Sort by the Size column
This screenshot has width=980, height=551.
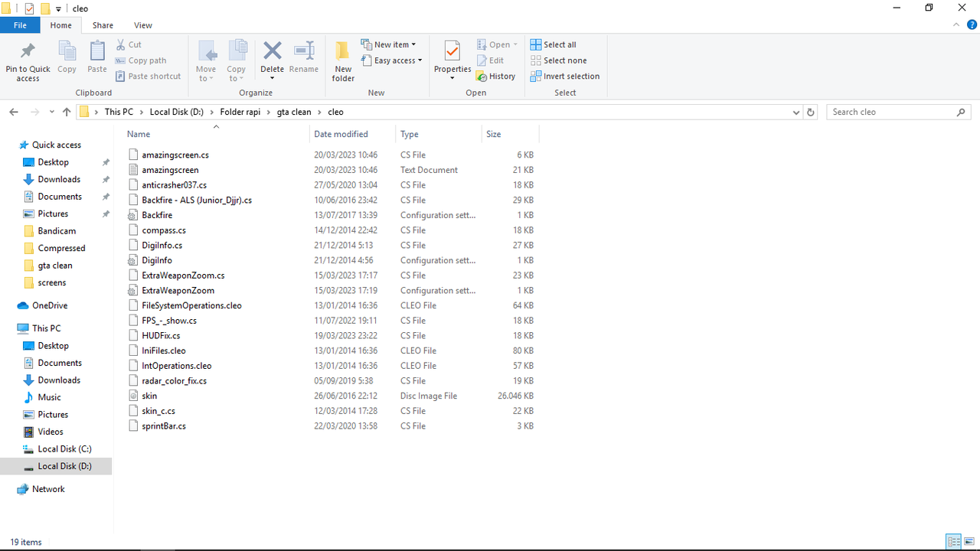pos(511,134)
